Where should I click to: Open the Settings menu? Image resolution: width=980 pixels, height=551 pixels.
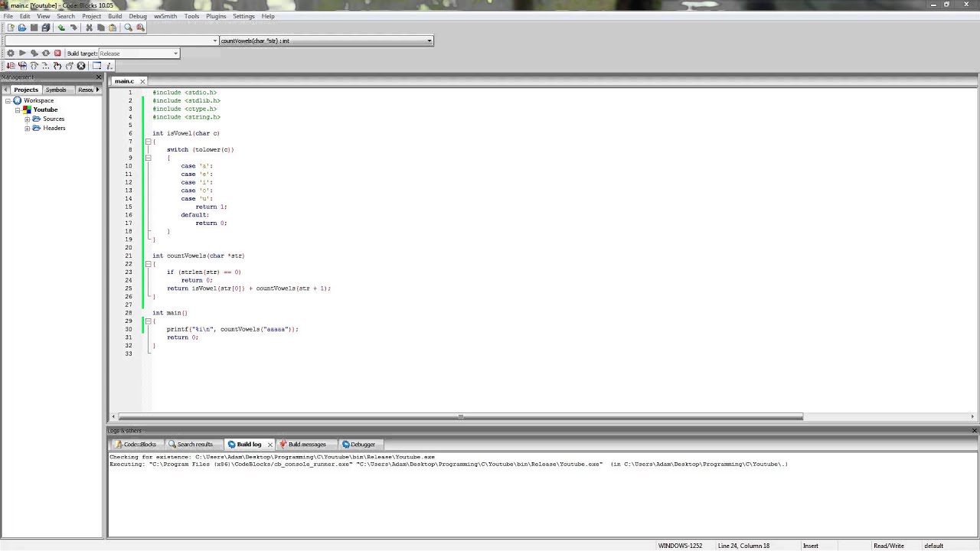click(x=243, y=16)
